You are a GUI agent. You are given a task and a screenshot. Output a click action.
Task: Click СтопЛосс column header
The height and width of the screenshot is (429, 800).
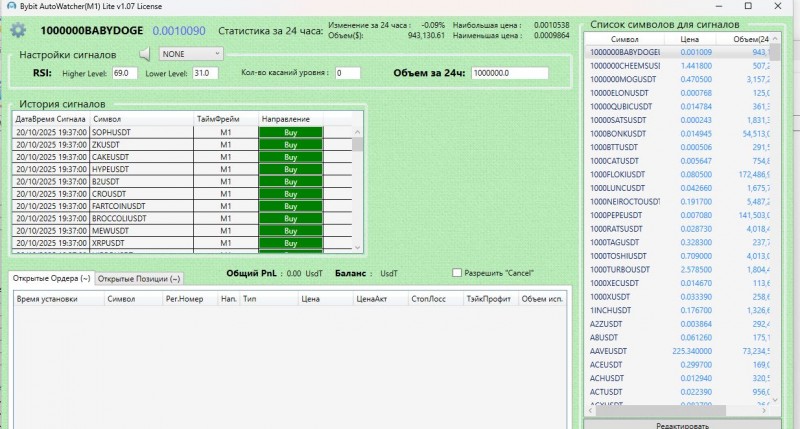[435, 299]
